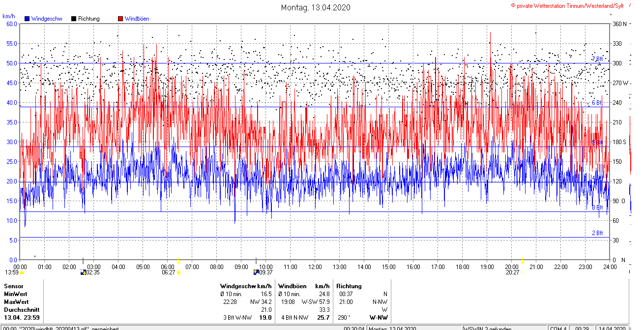This screenshot has height=330, width=644.
Task: Click the 180 S direction axis label
Action: click(620, 142)
